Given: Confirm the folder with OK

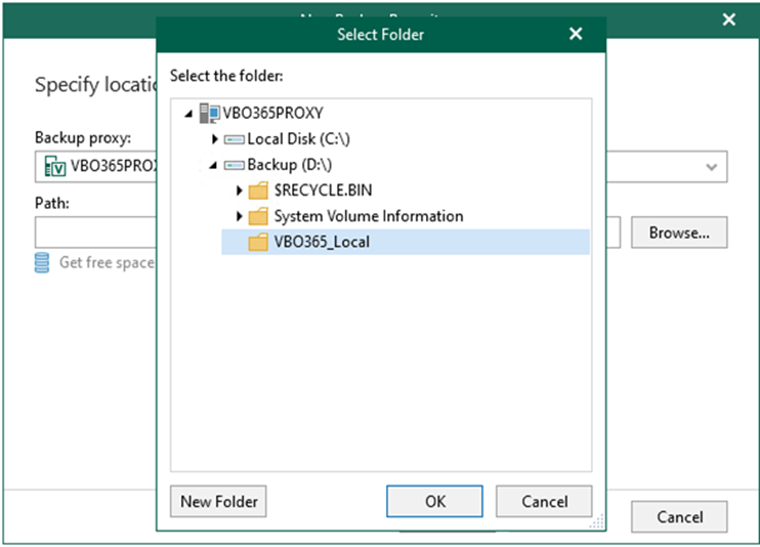Looking at the screenshot, I should click(x=435, y=501).
